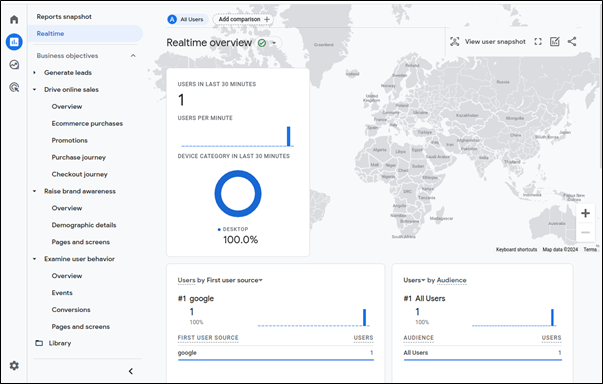Click the green report status check icon
This screenshot has height=384, width=603.
(x=262, y=43)
